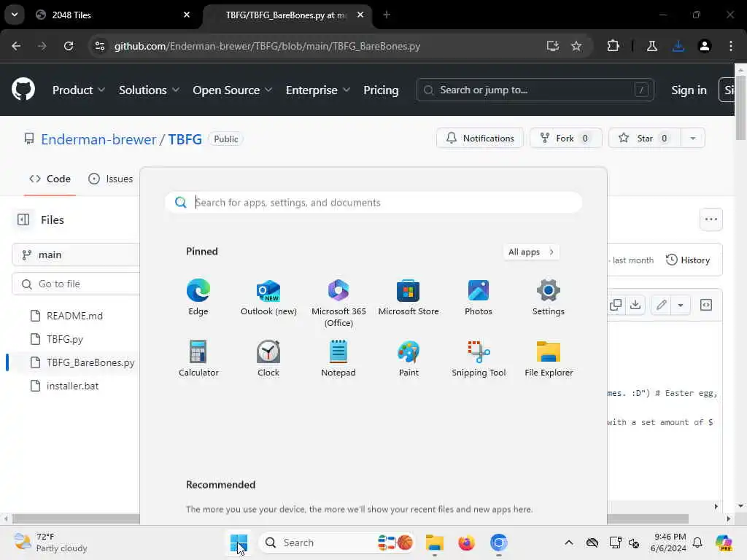Open the Chrome extensions puzzle icon
The image size is (747, 560).
(x=613, y=46)
